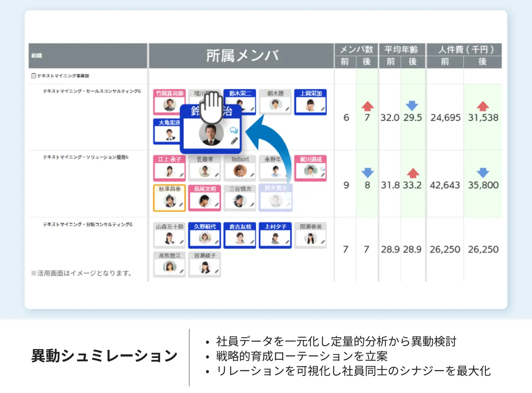The width and height of the screenshot is (532, 393).
Task: Click the edit pencil on 佐藤孝's member card
Action: (216, 174)
